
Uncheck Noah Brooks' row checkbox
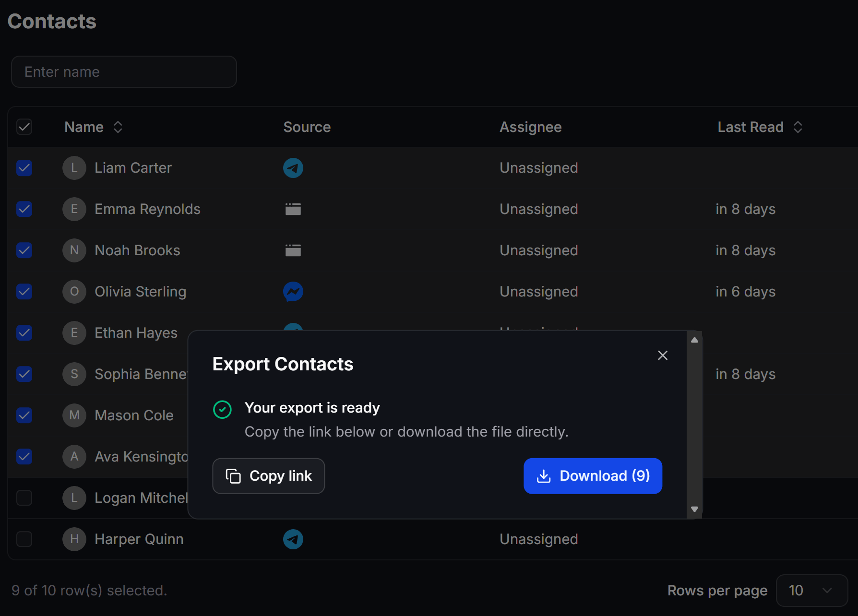pos(24,250)
